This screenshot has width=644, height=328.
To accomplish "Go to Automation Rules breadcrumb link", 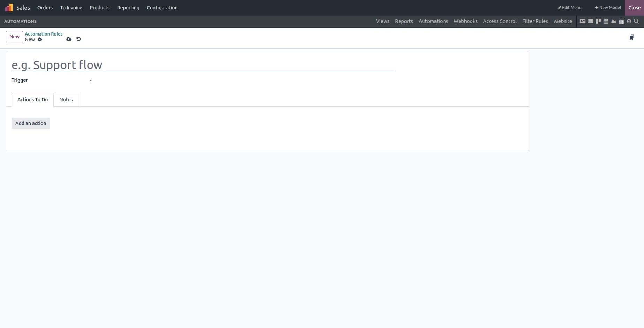I will click(x=44, y=34).
